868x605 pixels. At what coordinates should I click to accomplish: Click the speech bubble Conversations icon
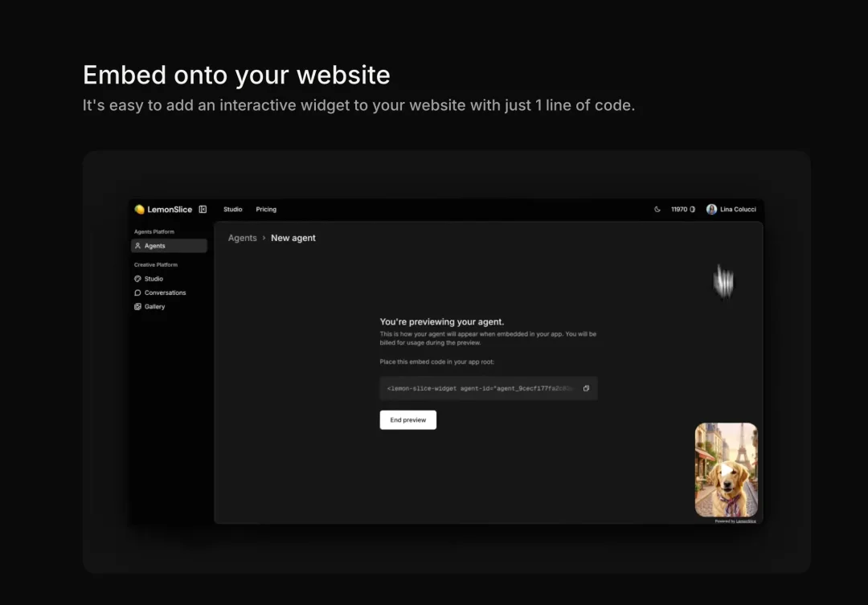pos(138,292)
